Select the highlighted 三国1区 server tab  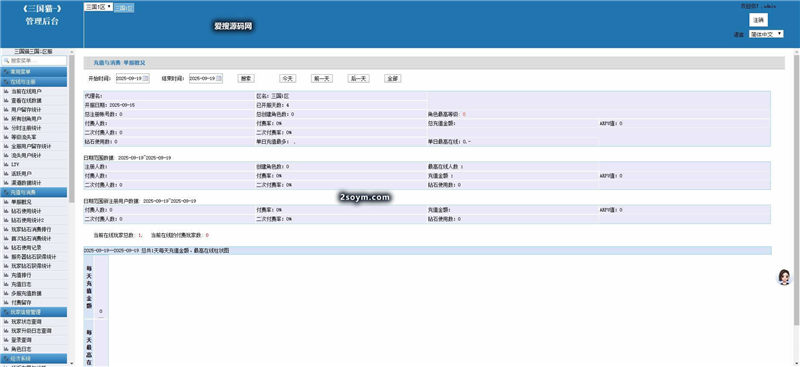(x=124, y=8)
